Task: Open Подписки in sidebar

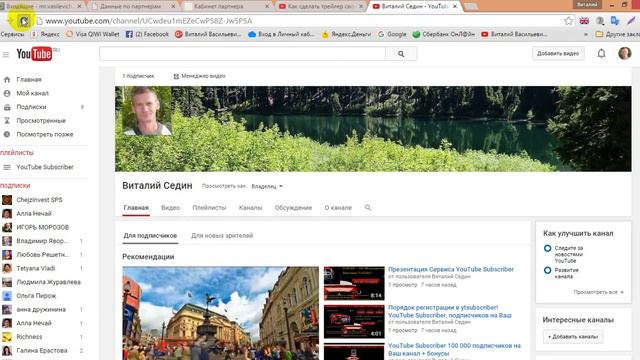Action: click(31, 107)
